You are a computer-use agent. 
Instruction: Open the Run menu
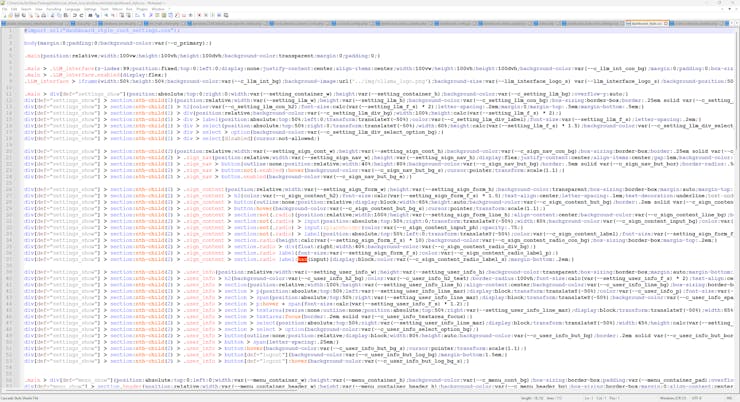point(129,9)
